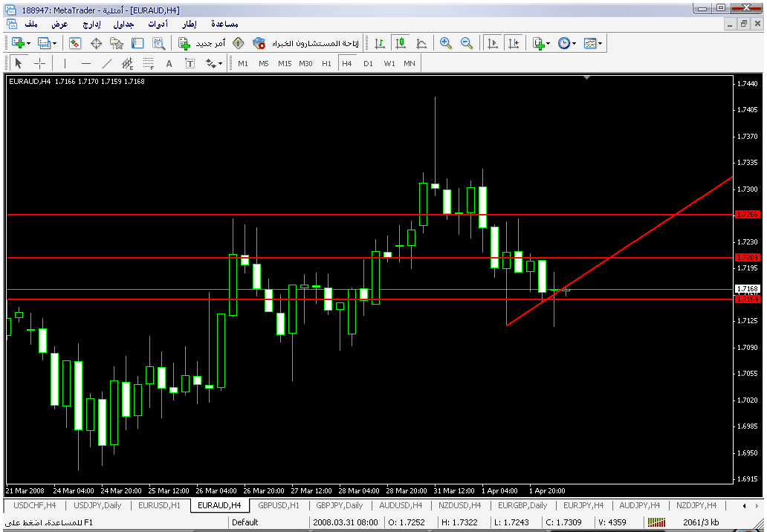The height and width of the screenshot is (532, 767).
Task: Open the Periodicity clock dropdown
Action: [x=566, y=43]
